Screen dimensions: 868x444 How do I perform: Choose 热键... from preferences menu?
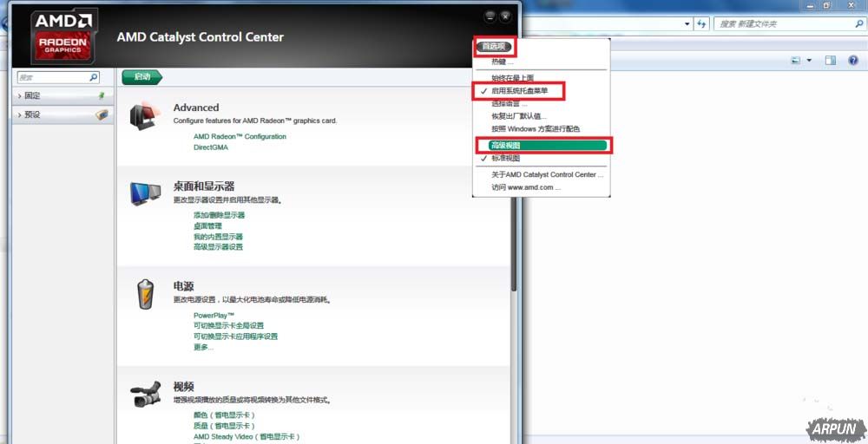pos(503,62)
